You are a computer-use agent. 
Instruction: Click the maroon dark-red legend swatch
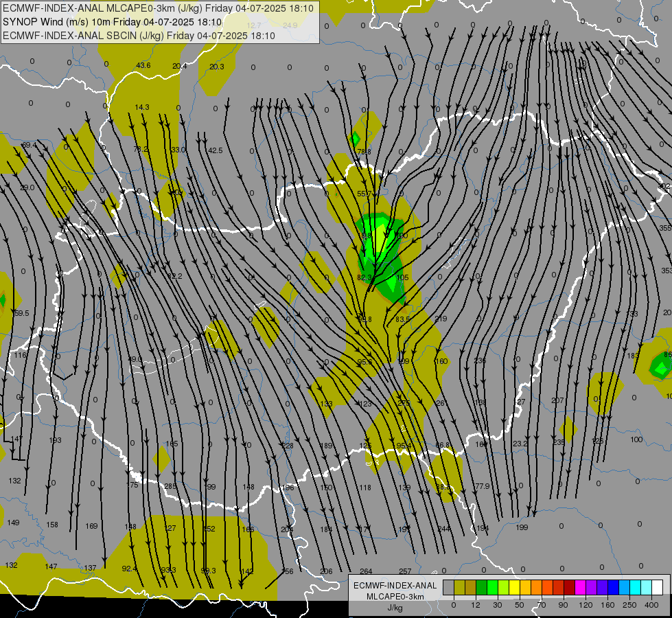tap(569, 587)
